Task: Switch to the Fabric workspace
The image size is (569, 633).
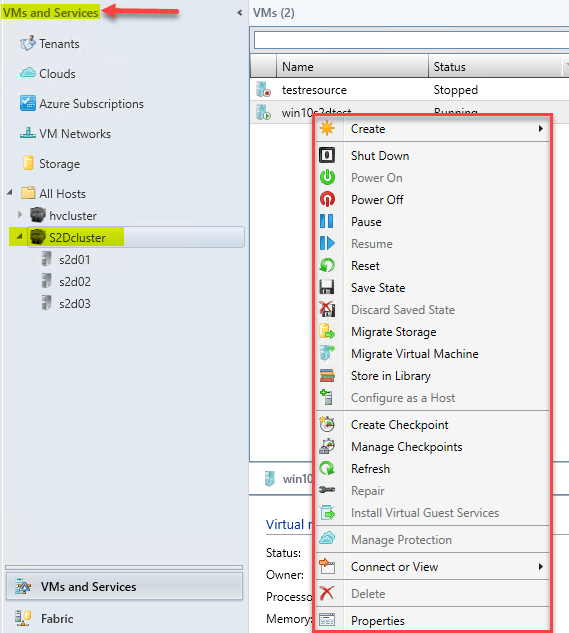Action: pyautogui.click(x=124, y=618)
